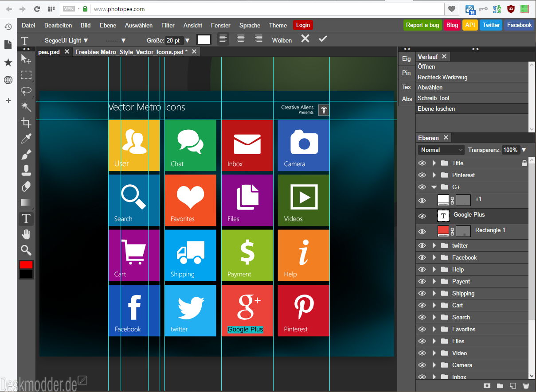Align text left in options bar
The image size is (536, 392).
(x=223, y=39)
